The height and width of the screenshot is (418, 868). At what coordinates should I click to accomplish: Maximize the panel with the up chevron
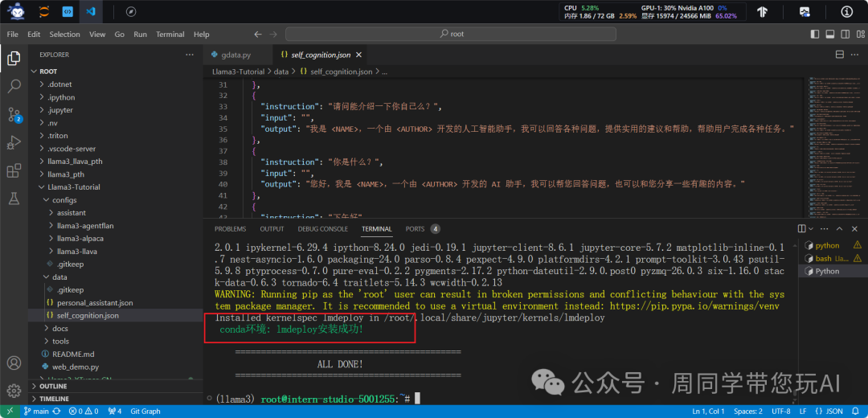(x=840, y=228)
